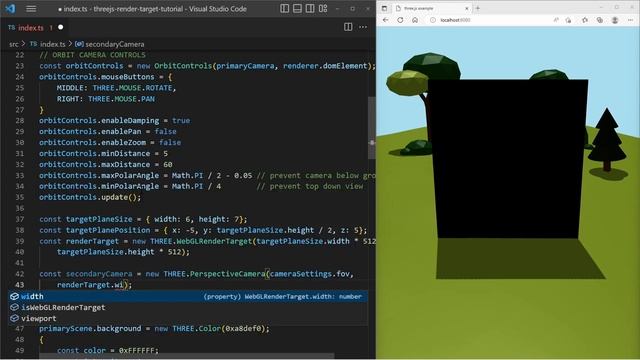Click site information icon in address bar
This screenshot has height=360, width=640.
click(433, 20)
